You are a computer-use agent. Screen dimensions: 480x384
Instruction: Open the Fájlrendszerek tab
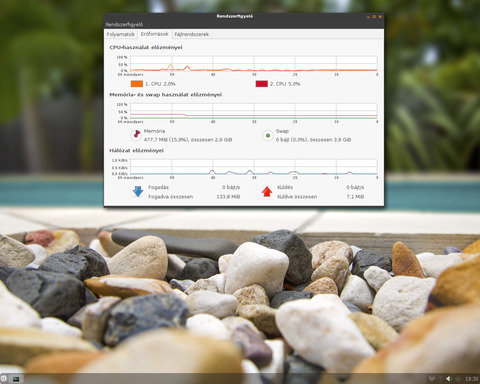pyautogui.click(x=192, y=34)
